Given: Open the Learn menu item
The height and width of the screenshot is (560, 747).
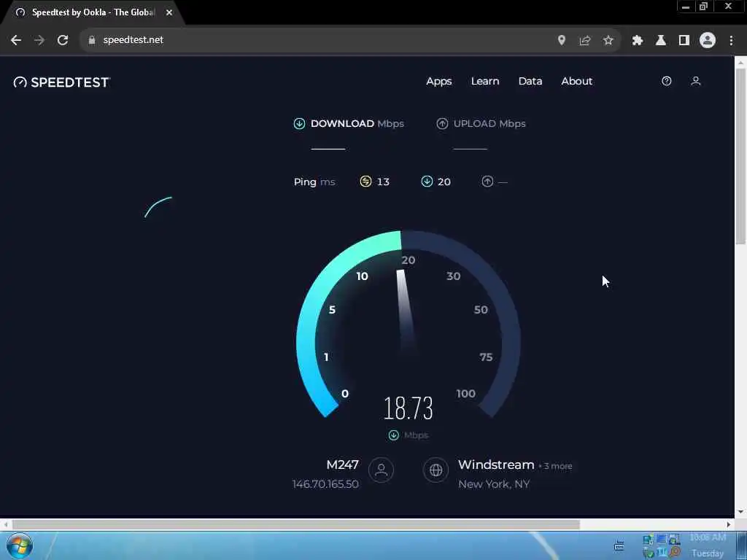Looking at the screenshot, I should (x=485, y=82).
